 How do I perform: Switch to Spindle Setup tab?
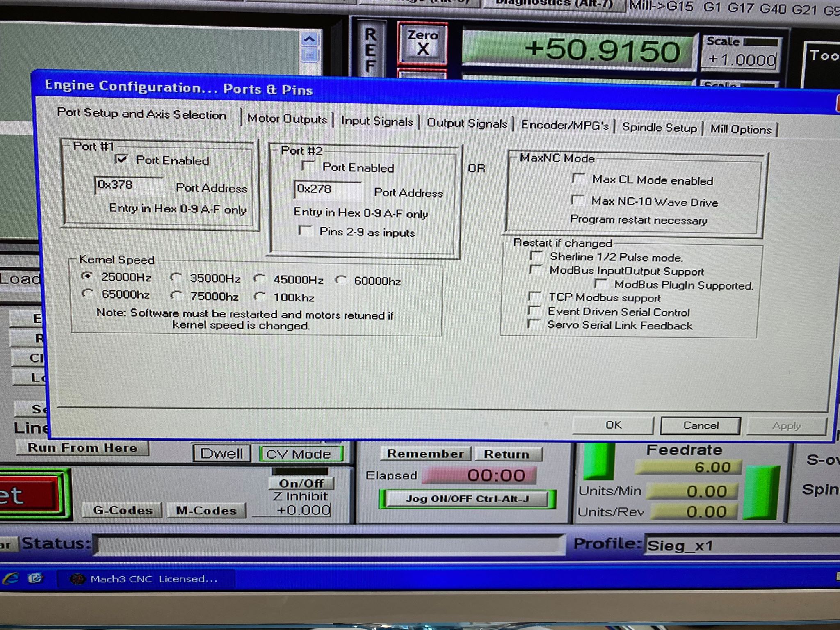click(659, 127)
